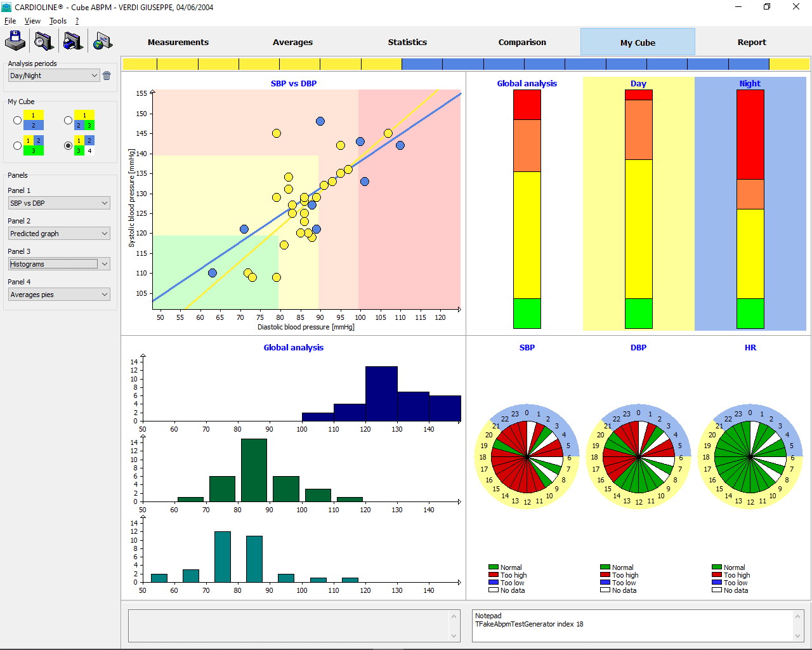Choose the two-over-one panel layout radio button
This screenshot has height=650, width=812.
click(x=18, y=145)
